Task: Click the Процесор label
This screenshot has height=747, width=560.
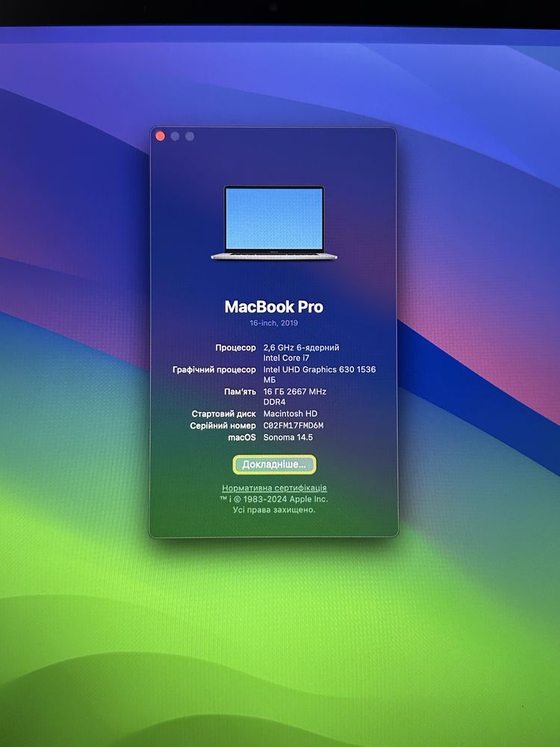Action: point(235,348)
